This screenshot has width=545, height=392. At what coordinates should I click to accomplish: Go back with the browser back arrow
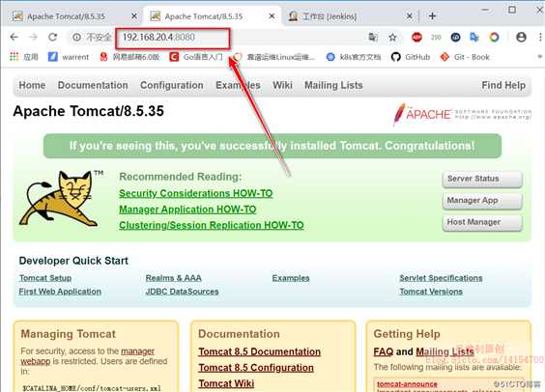point(14,37)
